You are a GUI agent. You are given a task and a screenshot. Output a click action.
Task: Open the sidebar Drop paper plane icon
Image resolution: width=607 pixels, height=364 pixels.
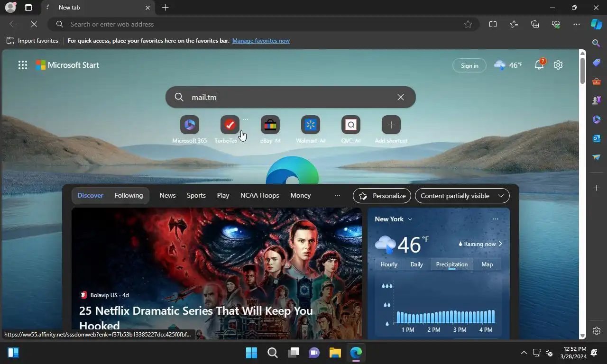point(597,157)
